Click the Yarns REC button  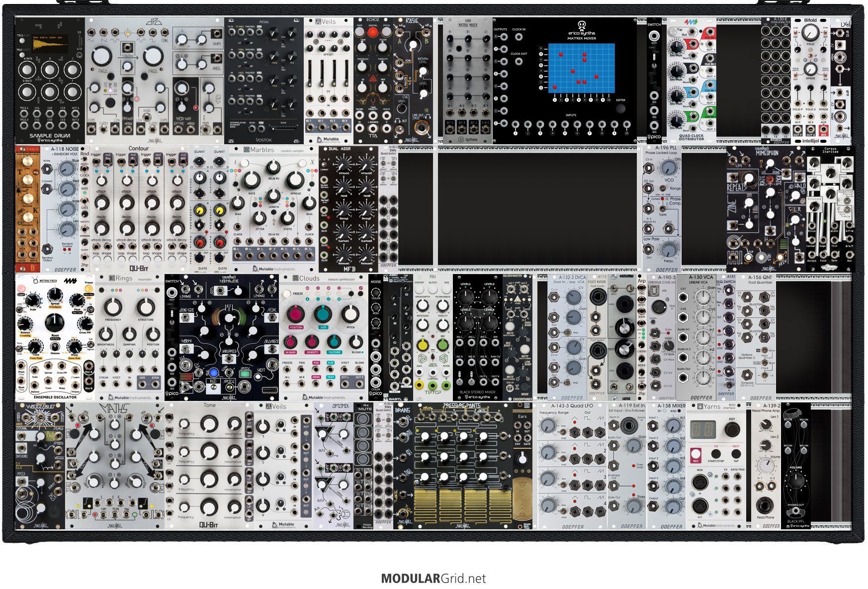[696, 454]
